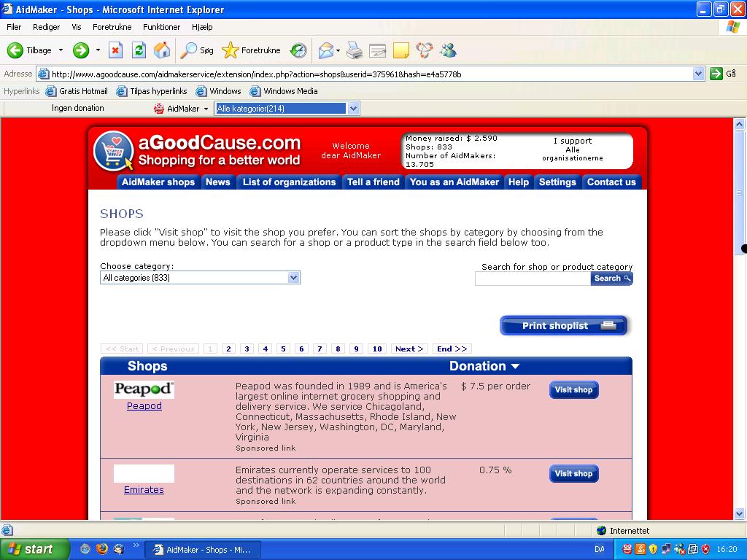Click Visit shop for Emirates
Image resolution: width=747 pixels, height=560 pixels.
pos(573,474)
